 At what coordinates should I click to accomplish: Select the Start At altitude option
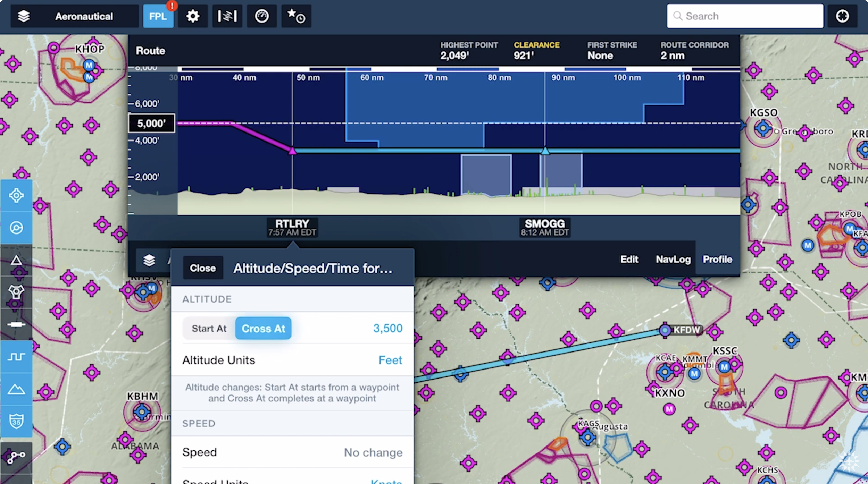coord(209,329)
